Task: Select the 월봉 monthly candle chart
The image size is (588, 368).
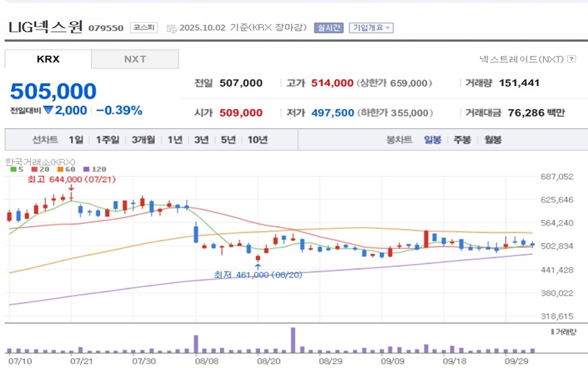Action: (492, 140)
